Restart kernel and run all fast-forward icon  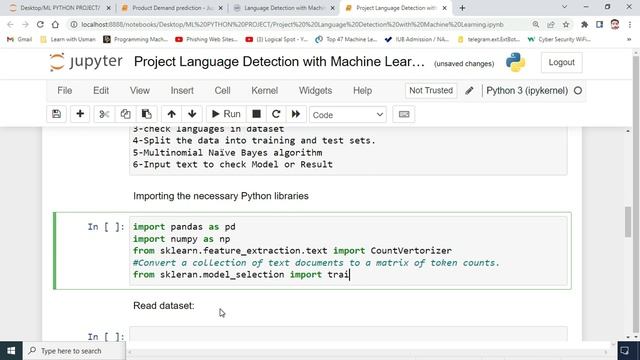(x=296, y=114)
